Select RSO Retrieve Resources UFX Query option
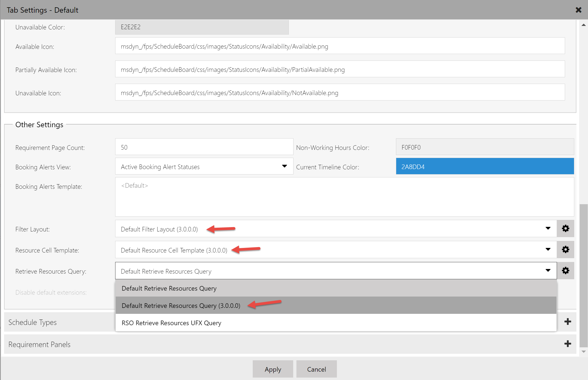 tap(170, 322)
